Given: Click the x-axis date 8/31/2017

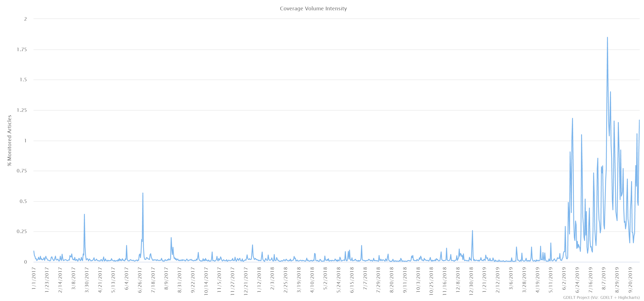Looking at the screenshot, I should pos(180,279).
